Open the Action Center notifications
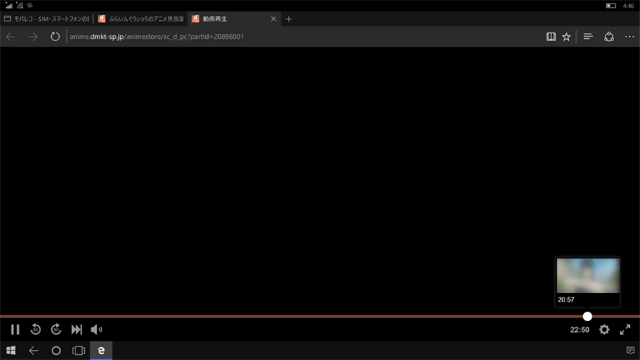The width and height of the screenshot is (640, 360). pyautogui.click(x=630, y=351)
